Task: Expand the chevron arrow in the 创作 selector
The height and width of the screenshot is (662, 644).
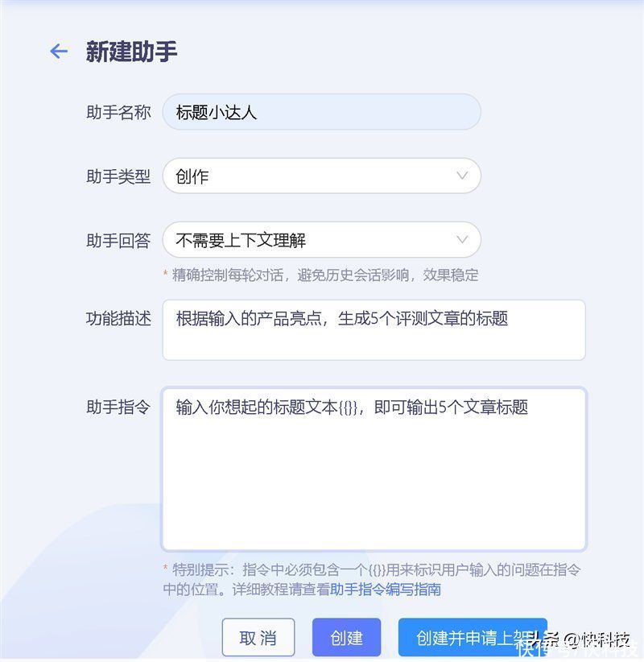Action: [x=462, y=176]
